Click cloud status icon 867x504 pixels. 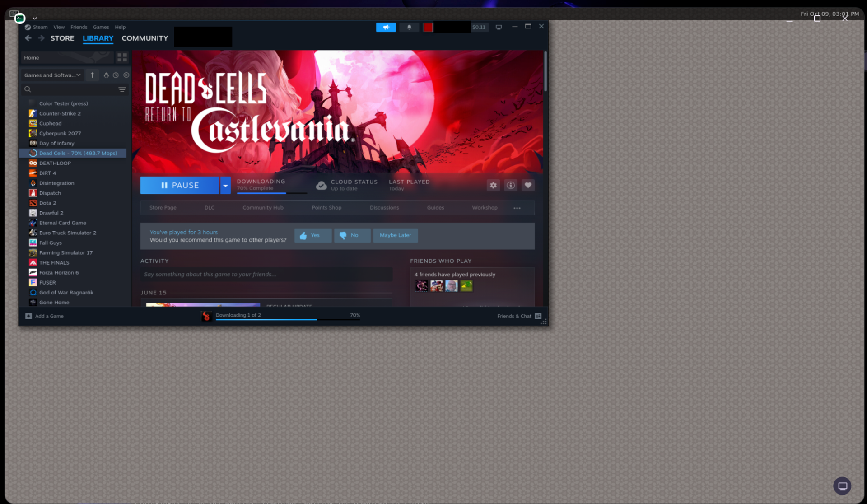[321, 185]
